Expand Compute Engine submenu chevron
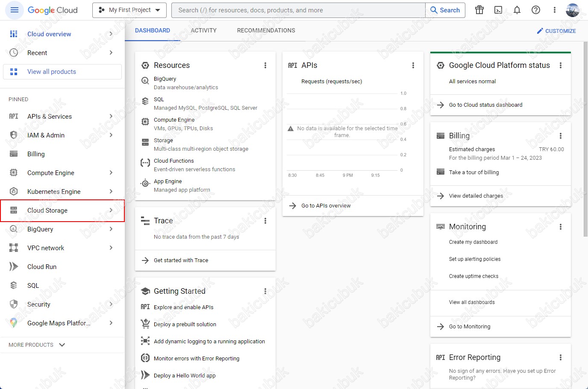588x389 pixels. coord(111,173)
